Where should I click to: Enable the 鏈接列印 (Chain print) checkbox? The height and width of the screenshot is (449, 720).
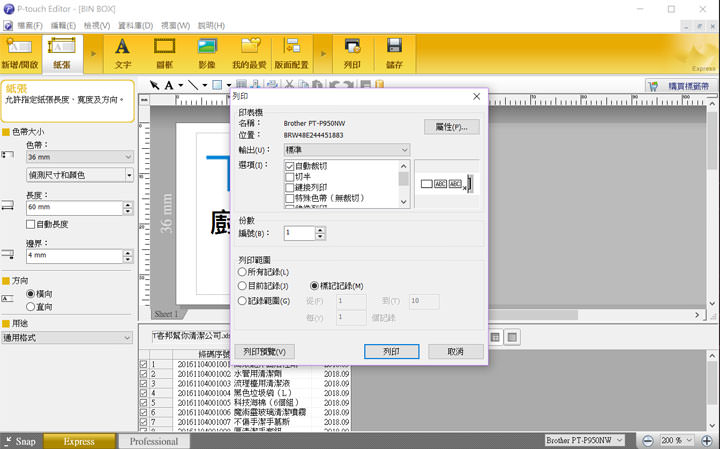290,188
